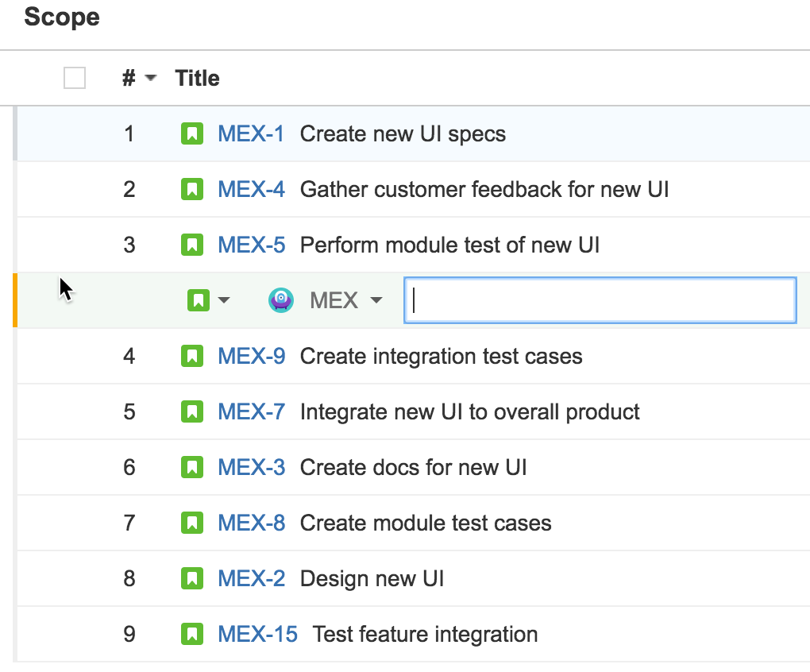This screenshot has height=672, width=810.
Task: Select 'Create docs for new UI' text
Action: [x=413, y=467]
